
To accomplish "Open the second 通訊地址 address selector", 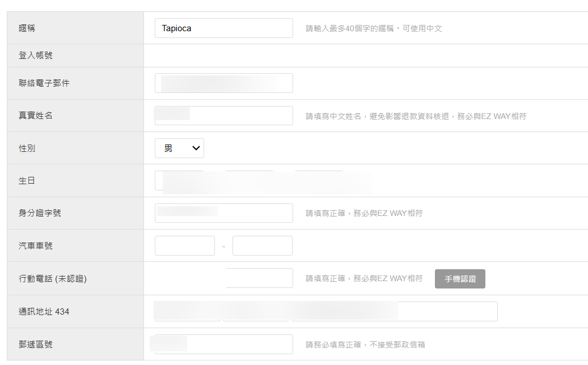I will (x=256, y=311).
